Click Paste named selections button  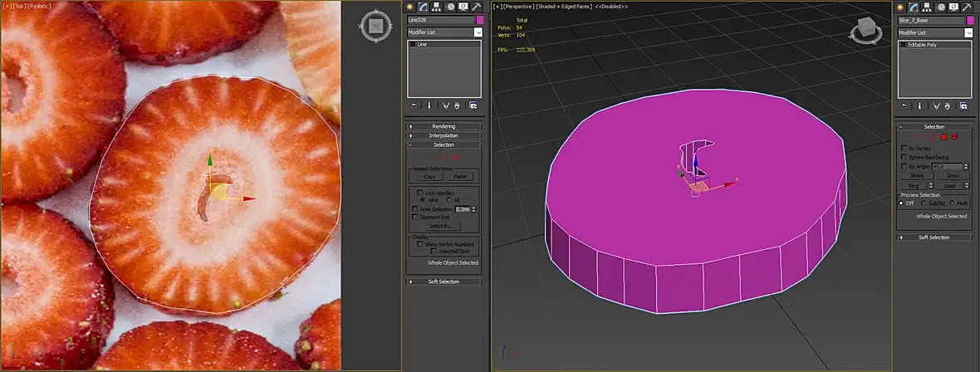[x=460, y=176]
